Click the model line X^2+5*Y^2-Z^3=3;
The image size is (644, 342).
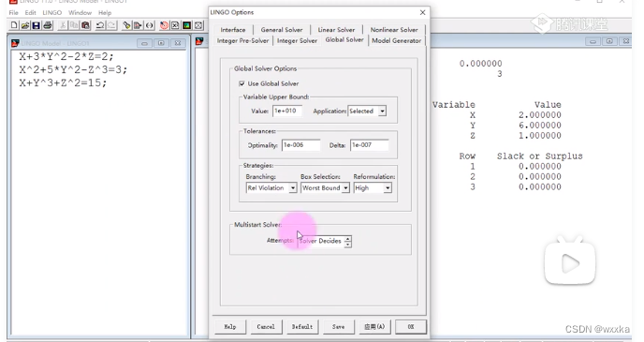pos(73,70)
